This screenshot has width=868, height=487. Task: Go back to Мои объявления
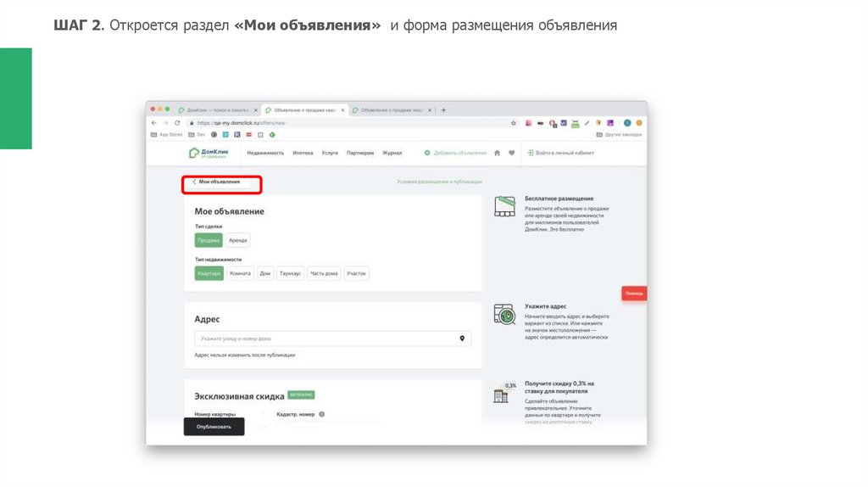pos(216,182)
